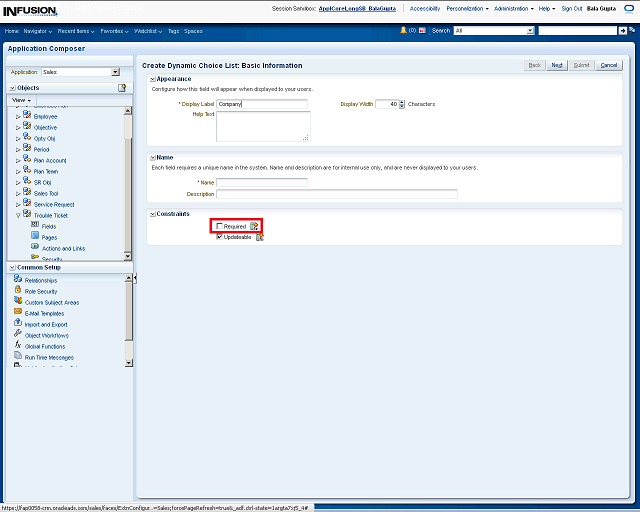Open Role Security in Common Setup
The image size is (640, 512).
pyautogui.click(x=40, y=291)
